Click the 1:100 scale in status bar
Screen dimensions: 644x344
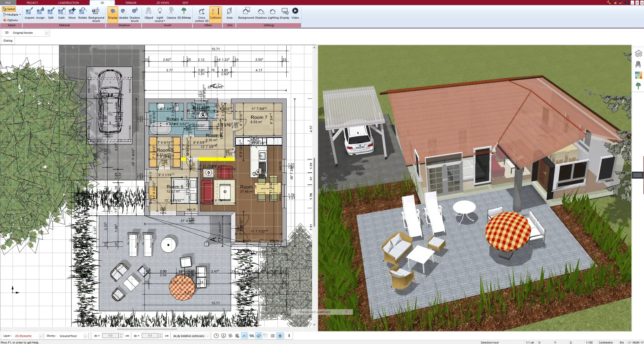click(589, 342)
